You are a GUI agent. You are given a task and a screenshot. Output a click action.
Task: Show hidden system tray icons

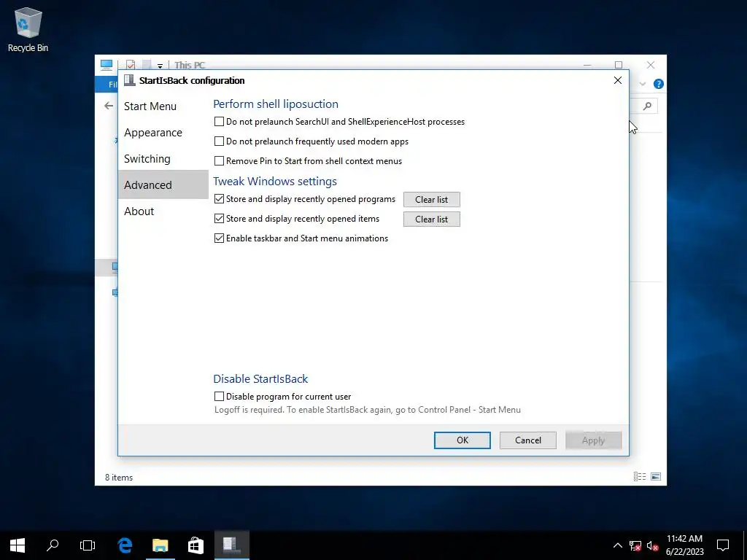(617, 545)
